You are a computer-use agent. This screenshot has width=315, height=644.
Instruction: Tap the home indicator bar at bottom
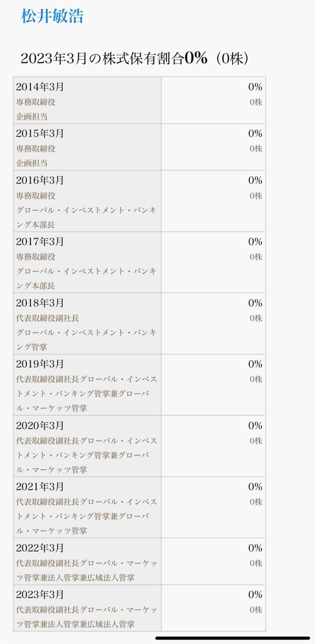click(233, 638)
